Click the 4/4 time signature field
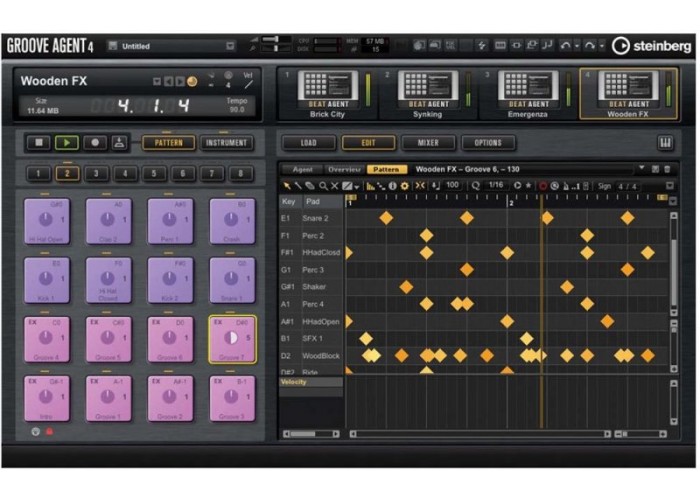Viewport: 700px width, 500px height. pyautogui.click(x=627, y=187)
